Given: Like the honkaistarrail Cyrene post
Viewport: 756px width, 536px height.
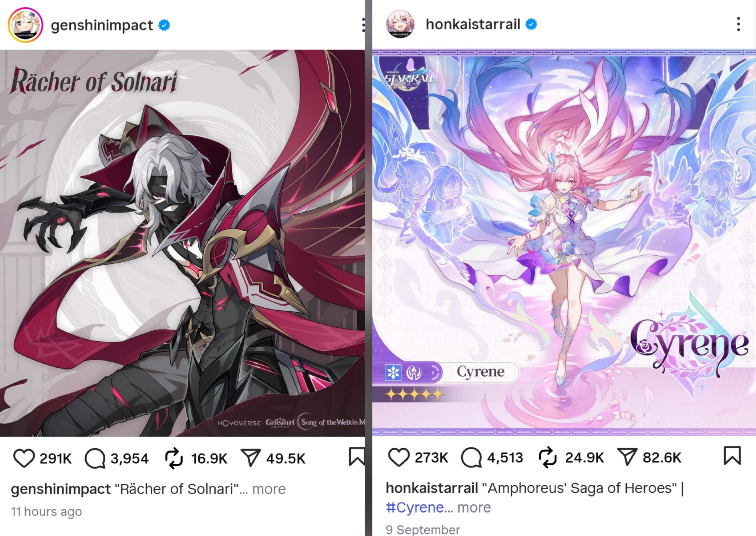Looking at the screenshot, I should click(398, 457).
